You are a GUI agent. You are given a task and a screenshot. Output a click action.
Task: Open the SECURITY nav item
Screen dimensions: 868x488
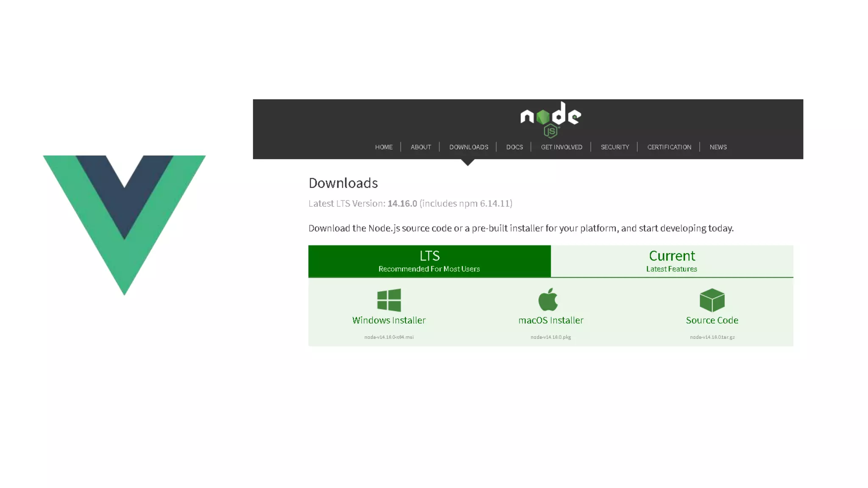tap(615, 147)
